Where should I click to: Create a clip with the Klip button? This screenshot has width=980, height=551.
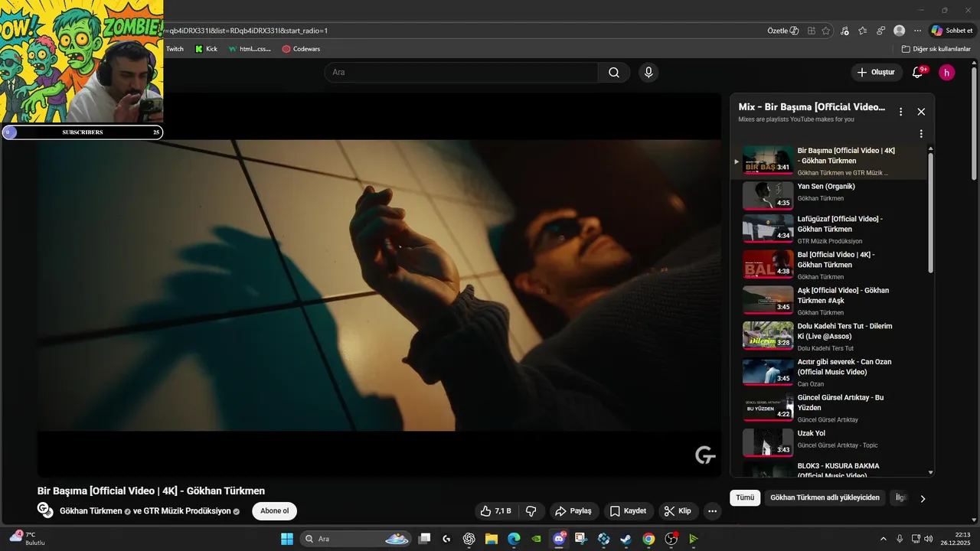click(678, 511)
